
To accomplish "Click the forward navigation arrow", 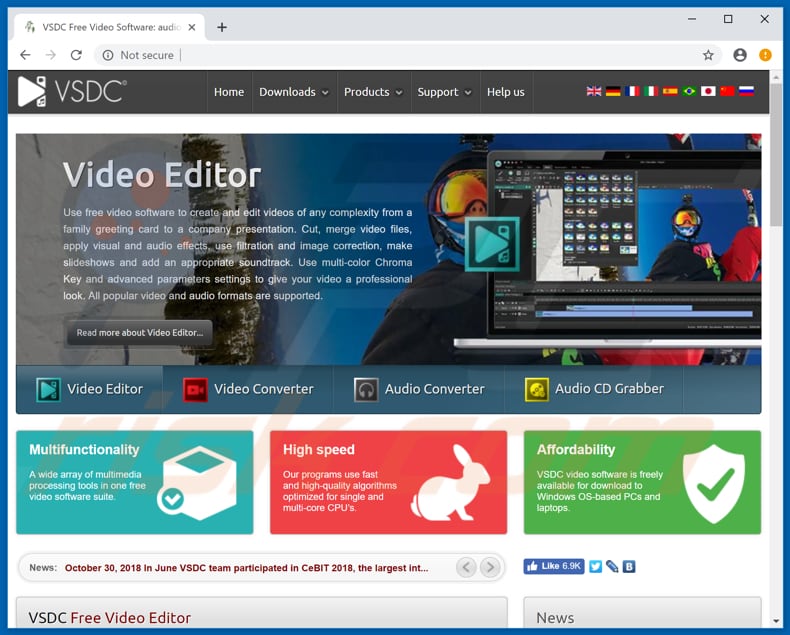I will click(51, 55).
